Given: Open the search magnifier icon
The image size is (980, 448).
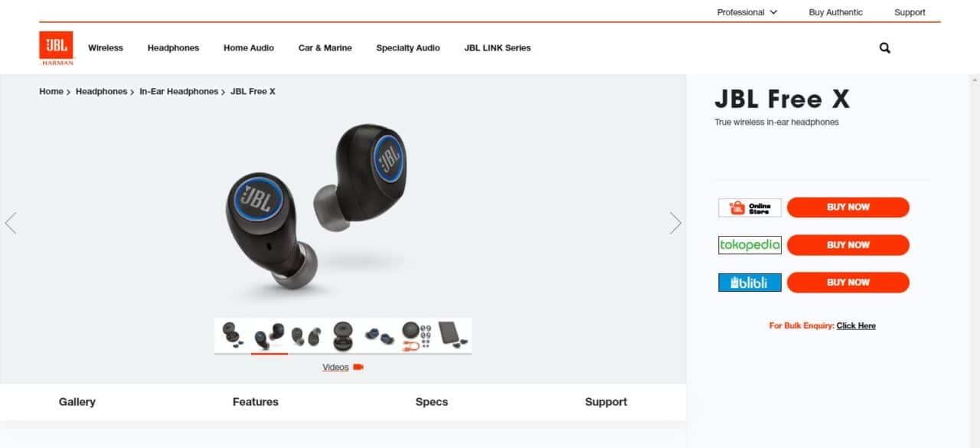Looking at the screenshot, I should [885, 47].
